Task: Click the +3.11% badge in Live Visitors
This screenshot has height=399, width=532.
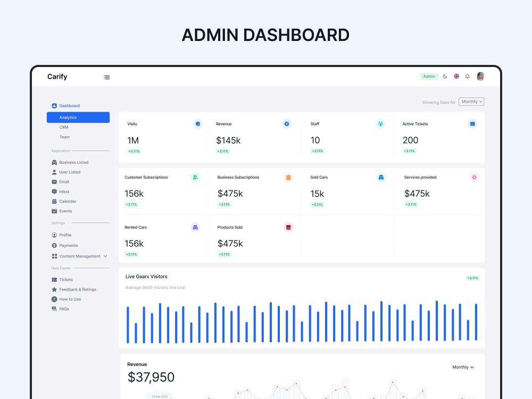Action: (x=472, y=278)
